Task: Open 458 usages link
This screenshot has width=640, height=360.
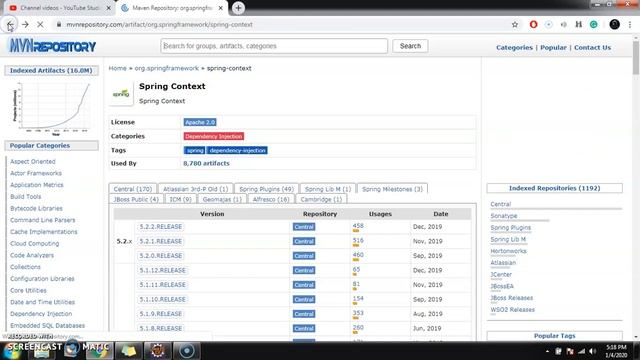Action: [358, 226]
